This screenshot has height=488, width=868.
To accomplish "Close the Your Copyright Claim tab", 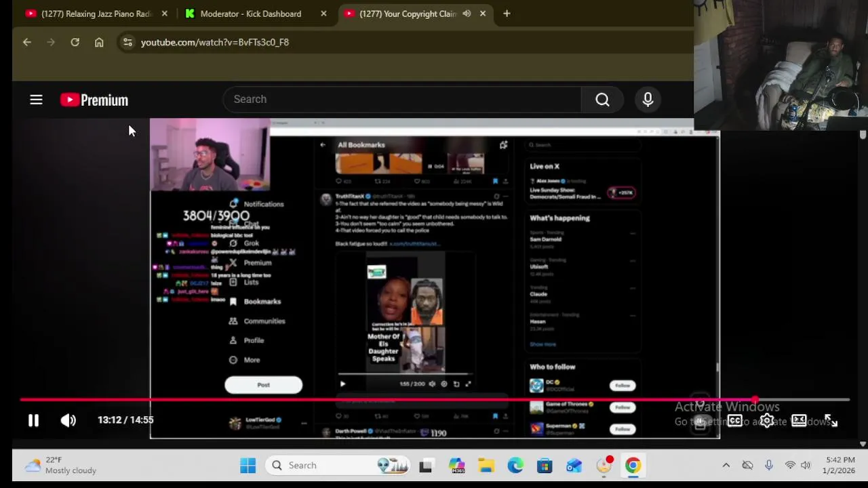I will point(483,14).
